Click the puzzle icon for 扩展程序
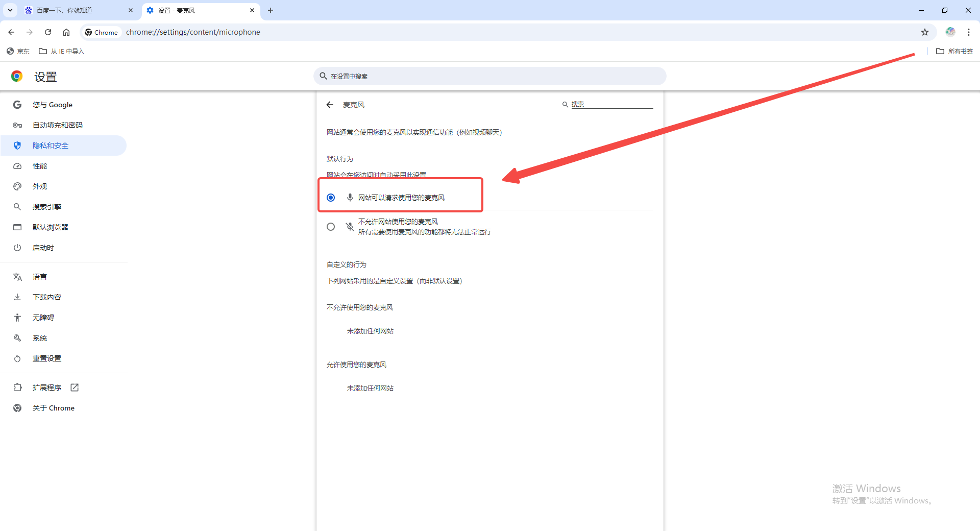This screenshot has width=980, height=531. point(17,388)
